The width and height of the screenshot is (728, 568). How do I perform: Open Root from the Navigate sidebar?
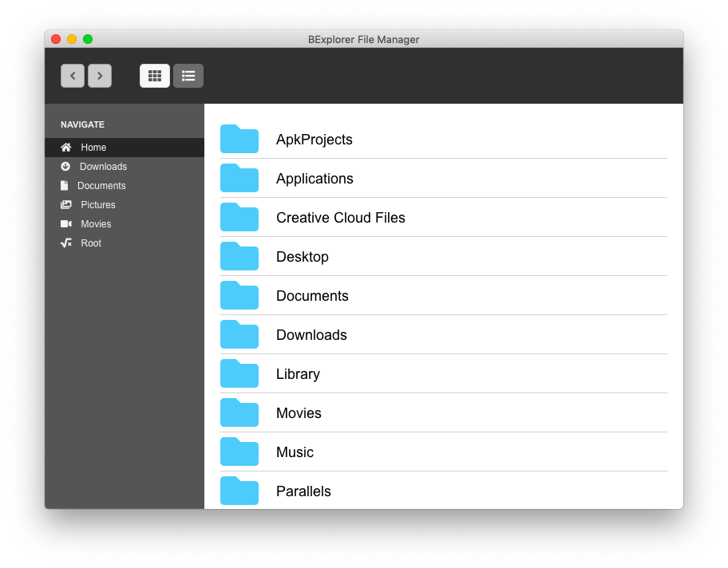click(125, 243)
